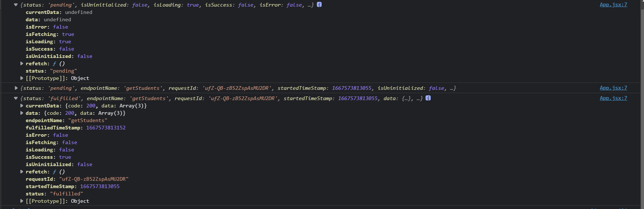The width and height of the screenshot is (644, 209).
Task: Click the isFetching true value in pending object
Action: tap(68, 34)
